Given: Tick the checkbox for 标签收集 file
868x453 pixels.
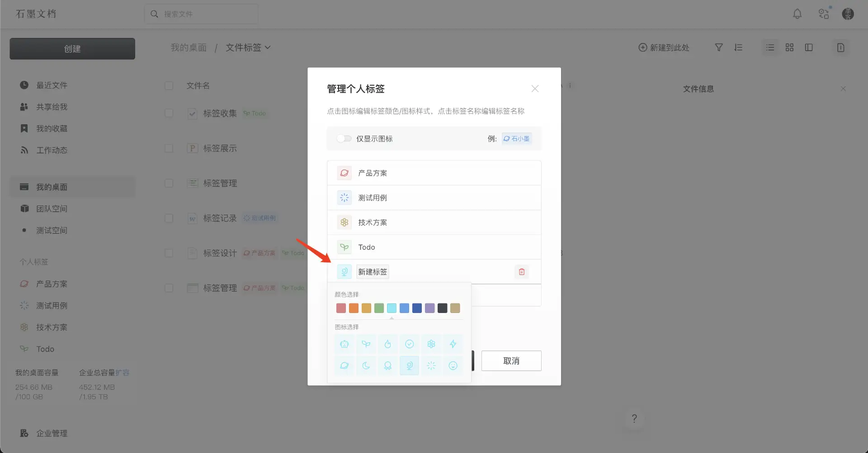Looking at the screenshot, I should 169,113.
